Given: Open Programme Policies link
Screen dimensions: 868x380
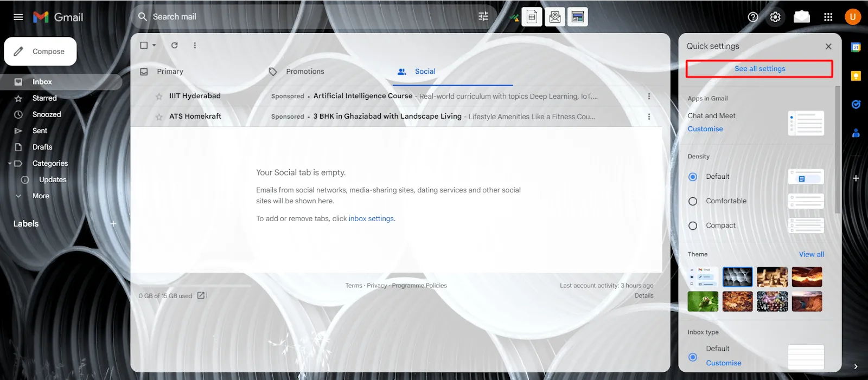Looking at the screenshot, I should pos(419,286).
